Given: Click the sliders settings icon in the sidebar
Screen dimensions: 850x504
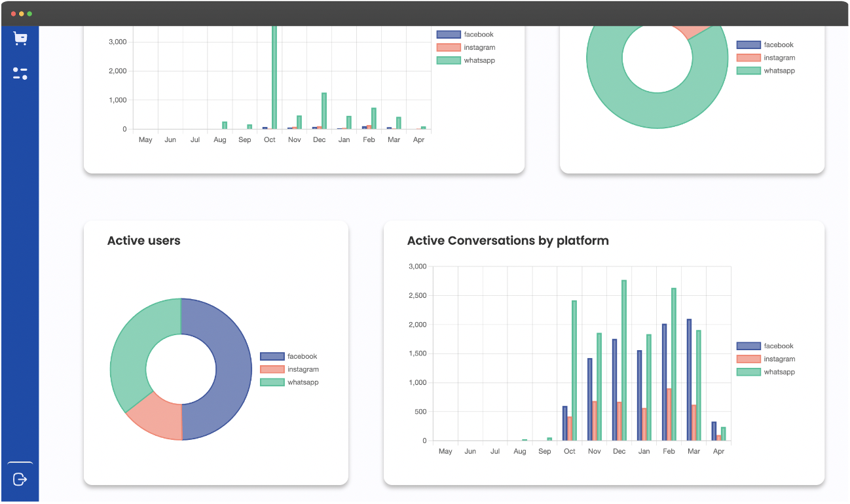Looking at the screenshot, I should click(20, 73).
